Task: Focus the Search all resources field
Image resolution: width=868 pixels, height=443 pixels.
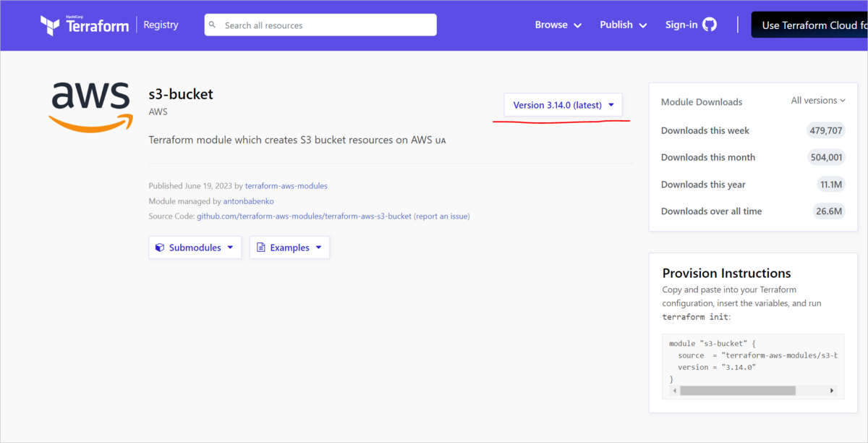Action: 320,25
